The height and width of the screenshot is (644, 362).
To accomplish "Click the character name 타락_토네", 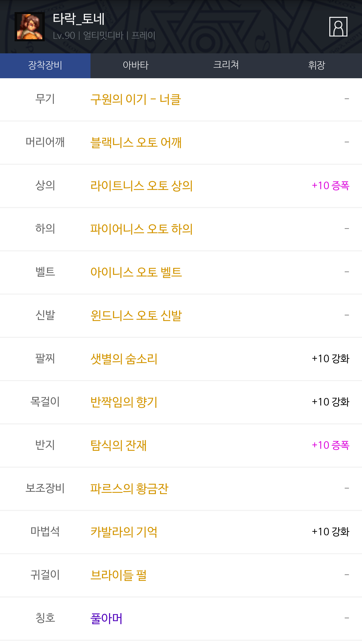I will tap(79, 19).
